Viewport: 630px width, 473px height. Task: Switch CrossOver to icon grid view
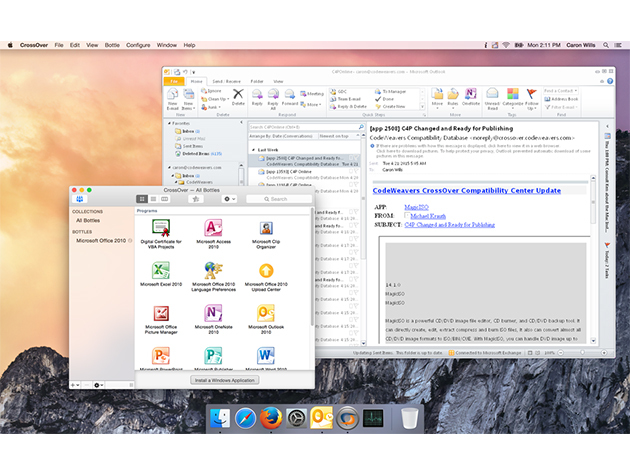(x=142, y=199)
